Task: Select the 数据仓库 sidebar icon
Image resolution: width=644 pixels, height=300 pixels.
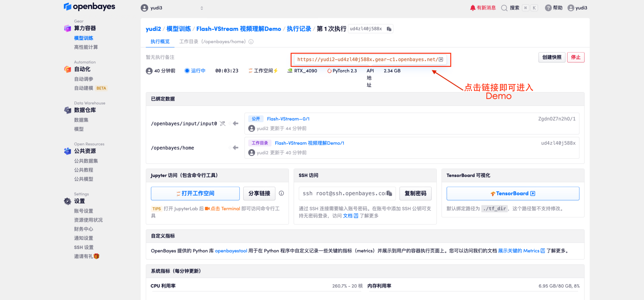Action: (67, 110)
